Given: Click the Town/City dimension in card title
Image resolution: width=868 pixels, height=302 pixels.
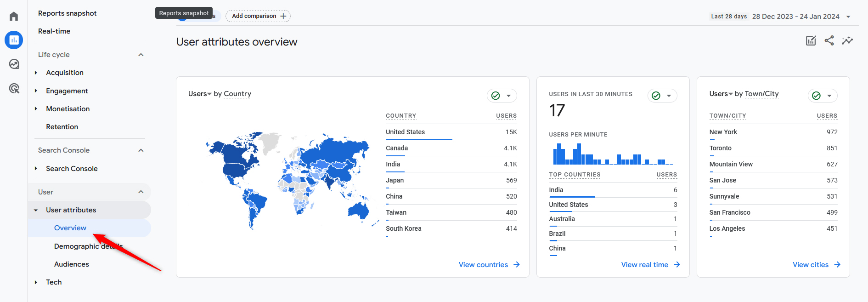Looking at the screenshot, I should pos(761,94).
